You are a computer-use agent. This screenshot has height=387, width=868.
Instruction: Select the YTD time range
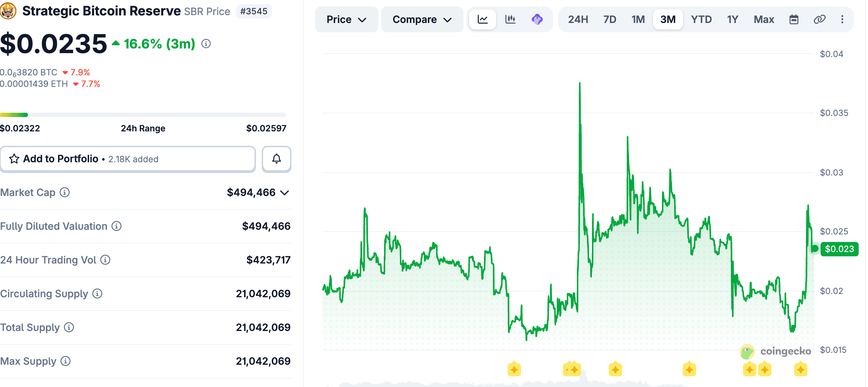click(x=701, y=19)
